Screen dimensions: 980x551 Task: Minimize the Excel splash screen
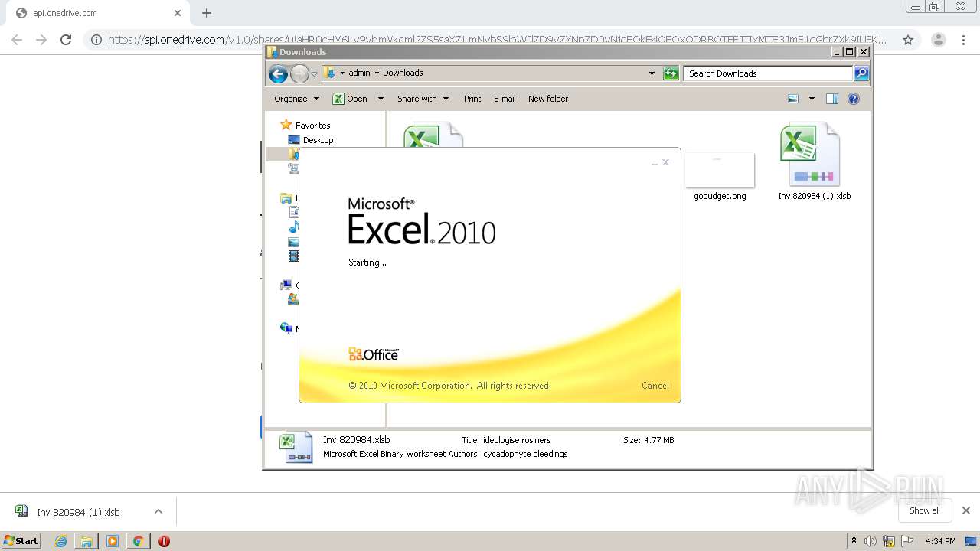click(655, 163)
